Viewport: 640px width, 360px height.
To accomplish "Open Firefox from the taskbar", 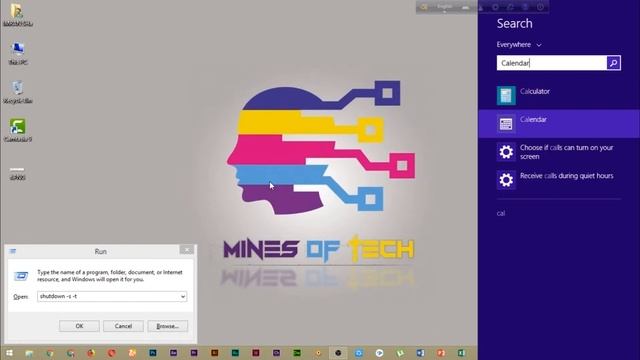I will (x=91, y=353).
